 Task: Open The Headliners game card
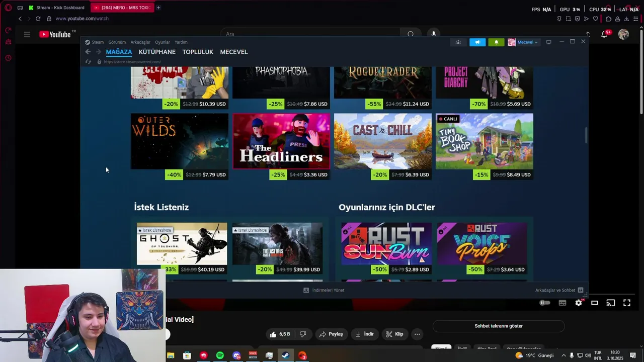281,146
